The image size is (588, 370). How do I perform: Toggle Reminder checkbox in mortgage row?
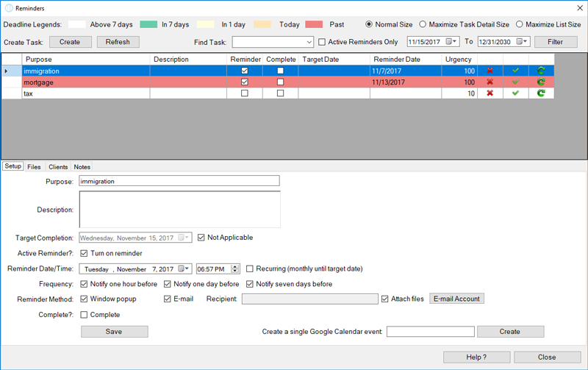point(245,82)
